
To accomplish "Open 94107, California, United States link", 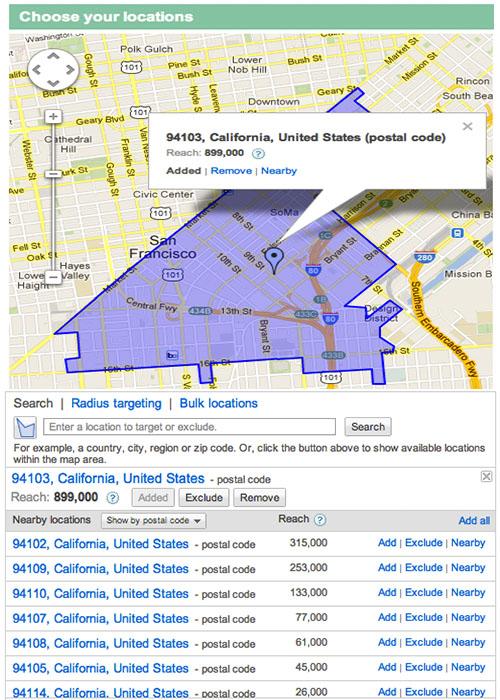I will [100, 619].
